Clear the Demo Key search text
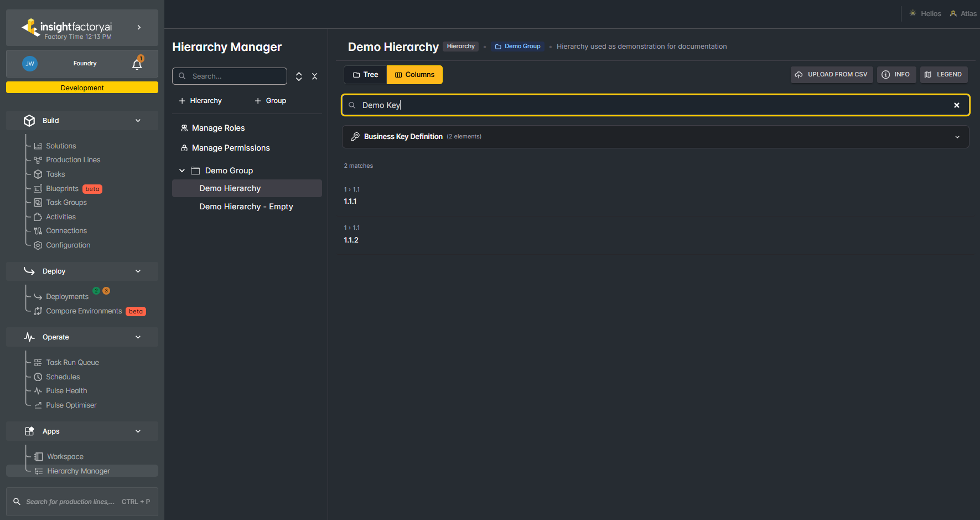Image resolution: width=980 pixels, height=520 pixels. (x=957, y=105)
